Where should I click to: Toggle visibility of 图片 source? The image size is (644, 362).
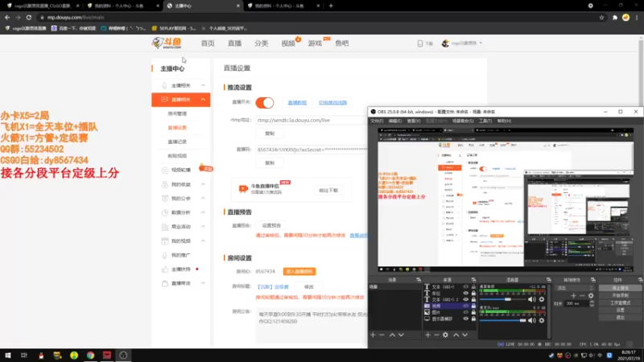coord(466,312)
